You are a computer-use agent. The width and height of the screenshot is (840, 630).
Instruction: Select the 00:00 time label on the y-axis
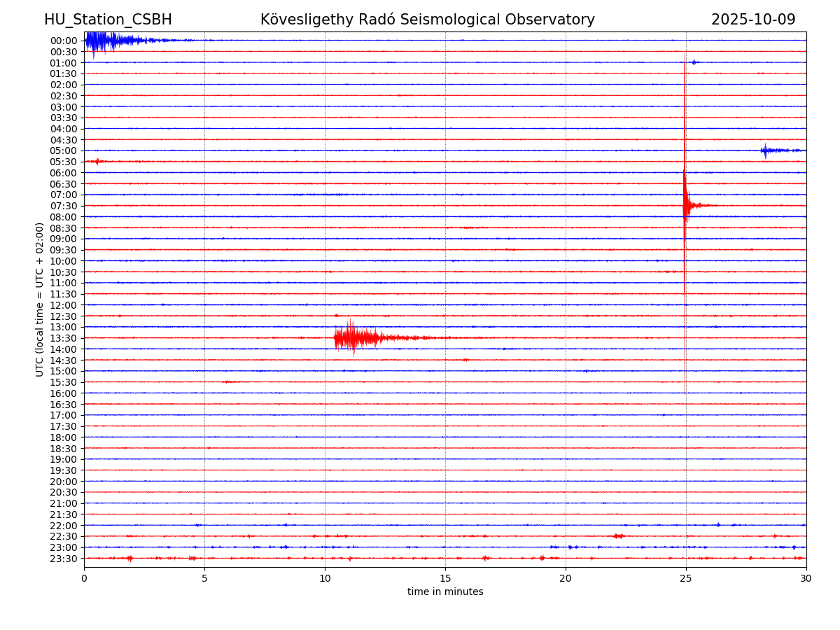pos(64,41)
